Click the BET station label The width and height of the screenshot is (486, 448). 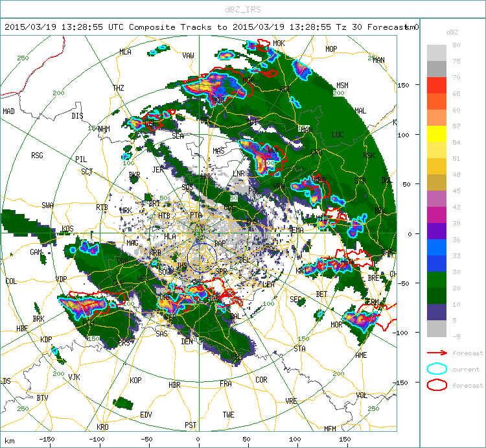coord(321,294)
